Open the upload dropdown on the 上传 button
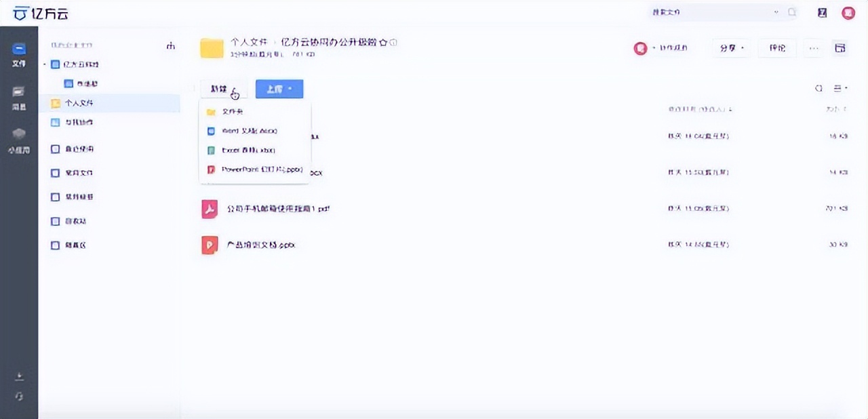The image size is (868, 419). coord(290,89)
